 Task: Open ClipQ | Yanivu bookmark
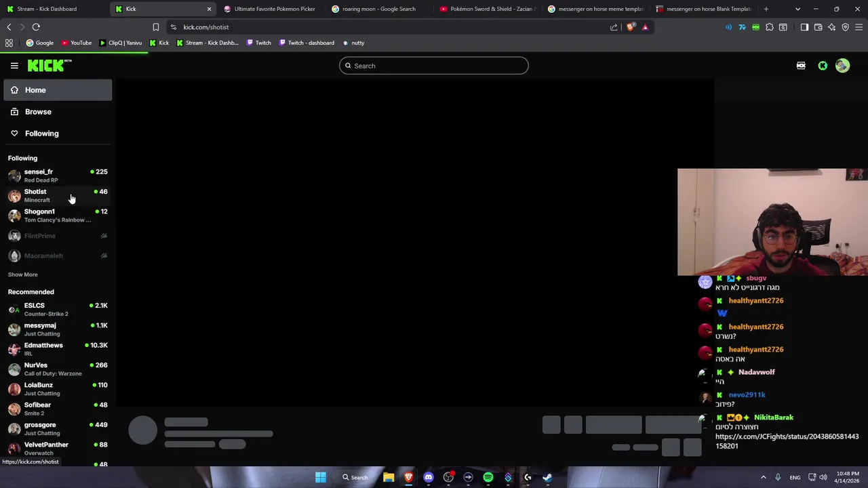click(121, 43)
